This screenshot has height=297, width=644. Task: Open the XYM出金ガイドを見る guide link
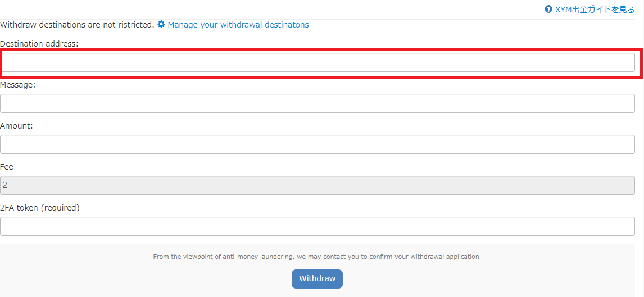coord(595,10)
